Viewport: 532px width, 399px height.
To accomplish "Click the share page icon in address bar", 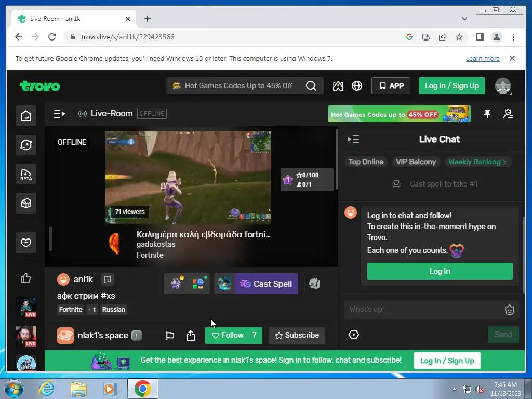I will (x=443, y=37).
